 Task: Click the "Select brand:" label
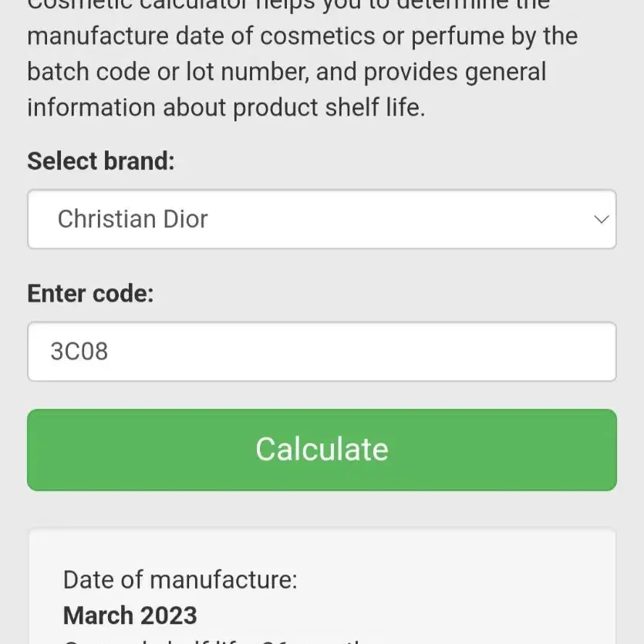(x=101, y=160)
